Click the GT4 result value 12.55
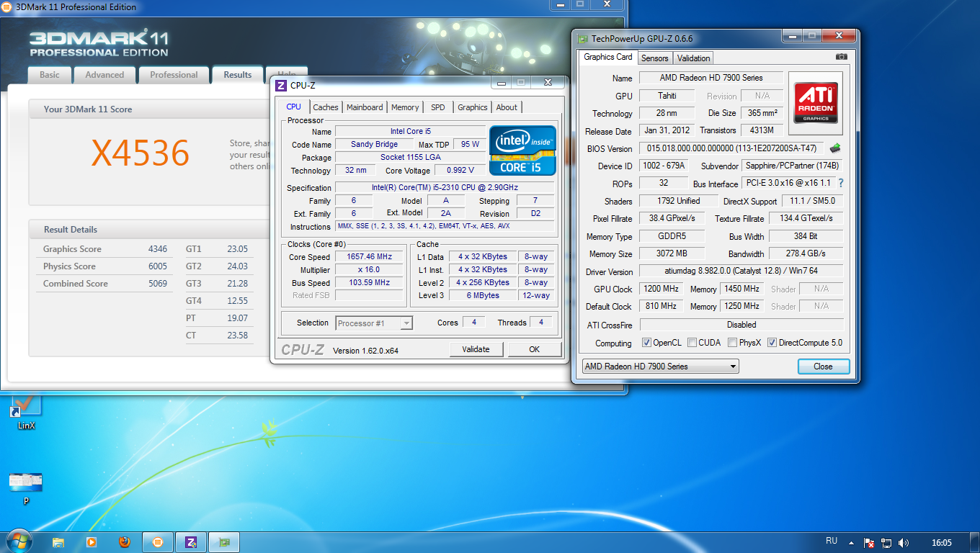Viewport: 980px width, 553px height. [x=237, y=301]
